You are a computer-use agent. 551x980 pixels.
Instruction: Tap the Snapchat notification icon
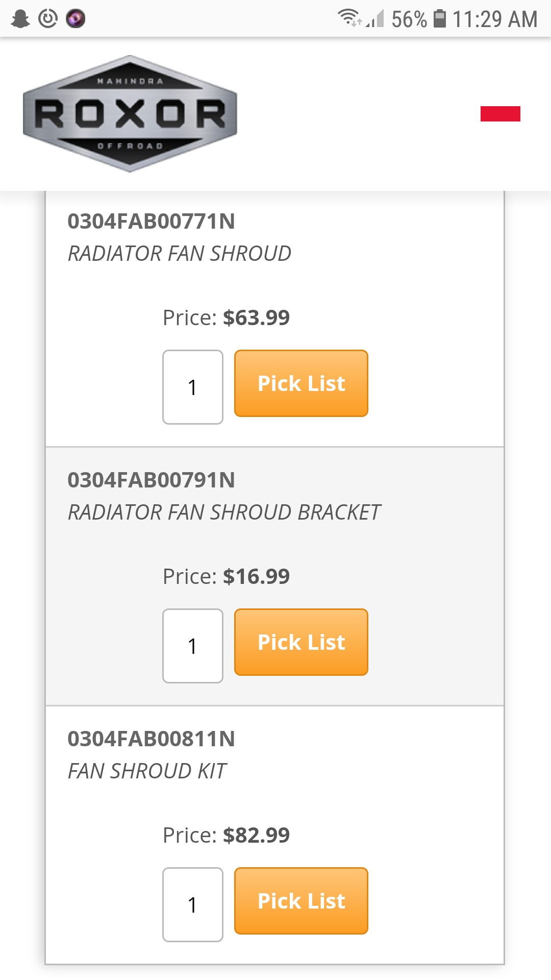pyautogui.click(x=20, y=19)
